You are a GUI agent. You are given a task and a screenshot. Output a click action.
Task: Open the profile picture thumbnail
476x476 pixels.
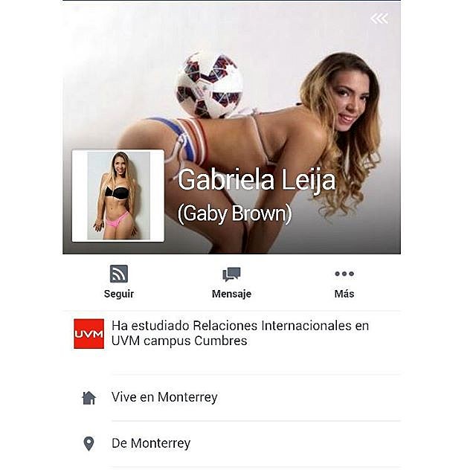pyautogui.click(x=118, y=196)
